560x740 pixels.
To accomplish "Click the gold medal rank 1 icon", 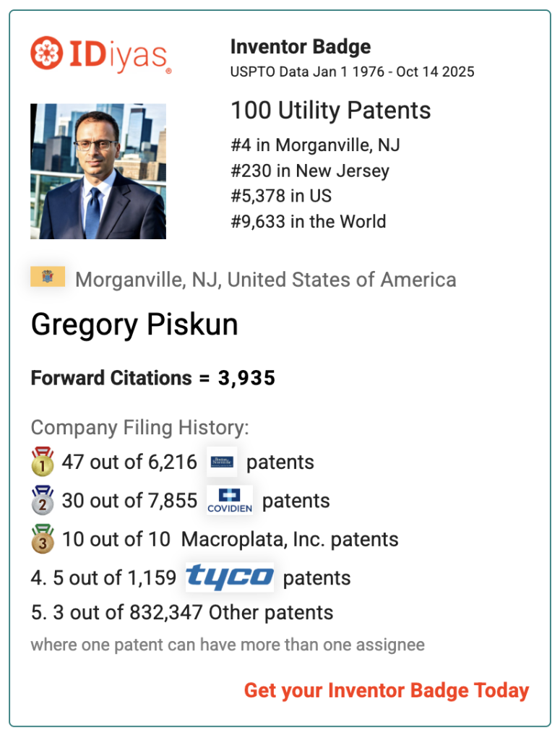I will 43,462.
